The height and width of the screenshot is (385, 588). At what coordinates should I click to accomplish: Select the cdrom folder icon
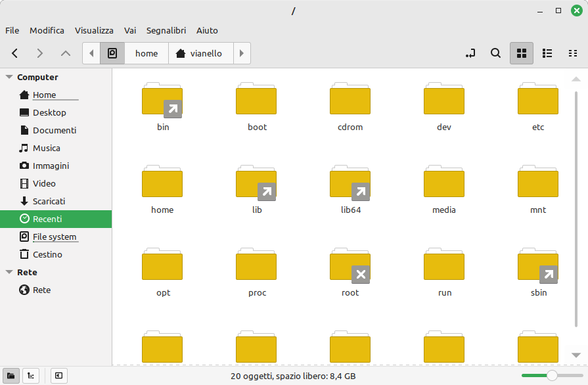[x=350, y=99]
